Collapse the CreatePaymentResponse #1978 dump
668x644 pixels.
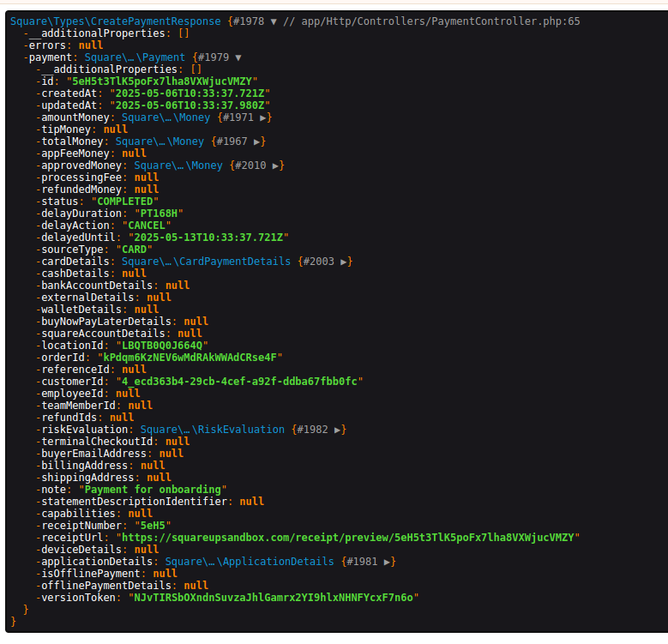coord(274,21)
